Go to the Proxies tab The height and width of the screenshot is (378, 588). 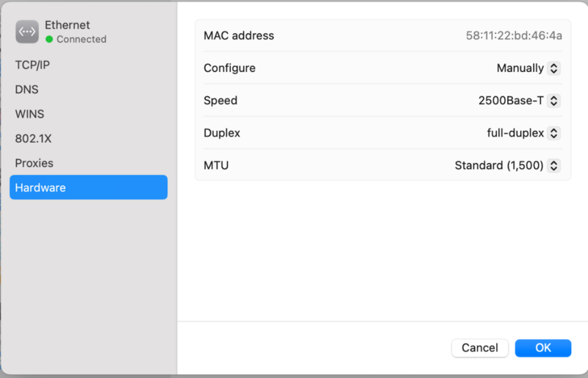[x=34, y=163]
